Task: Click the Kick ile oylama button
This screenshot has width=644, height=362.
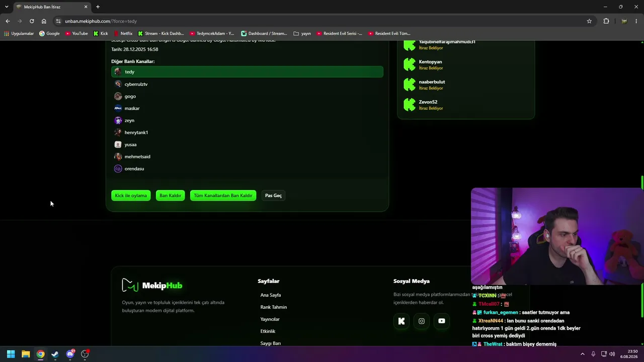Action: [131, 196]
